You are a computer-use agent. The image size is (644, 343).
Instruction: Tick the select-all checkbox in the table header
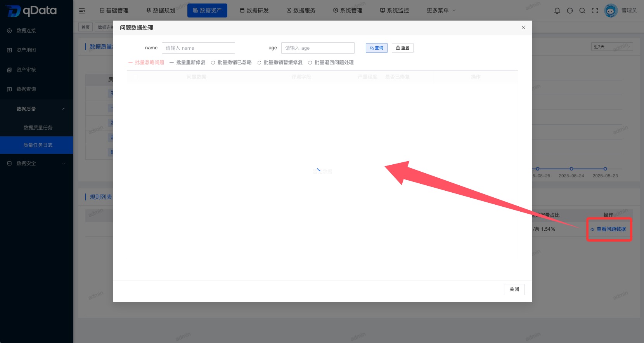tap(135, 77)
